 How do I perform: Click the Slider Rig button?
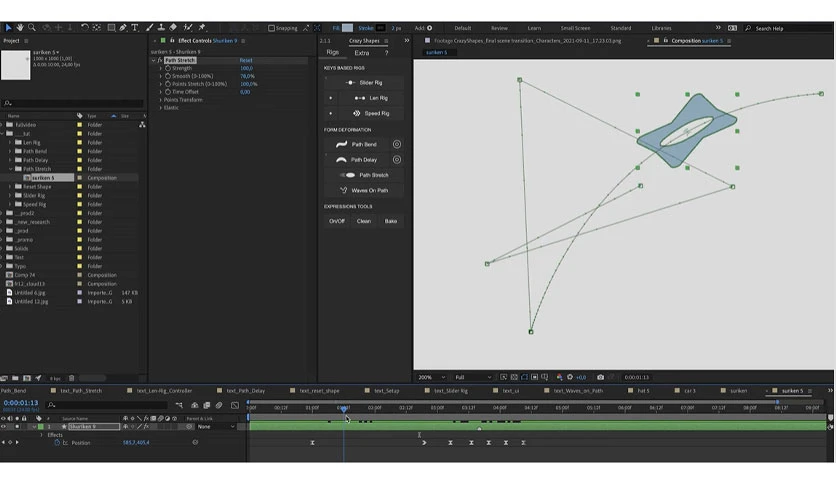(x=364, y=83)
